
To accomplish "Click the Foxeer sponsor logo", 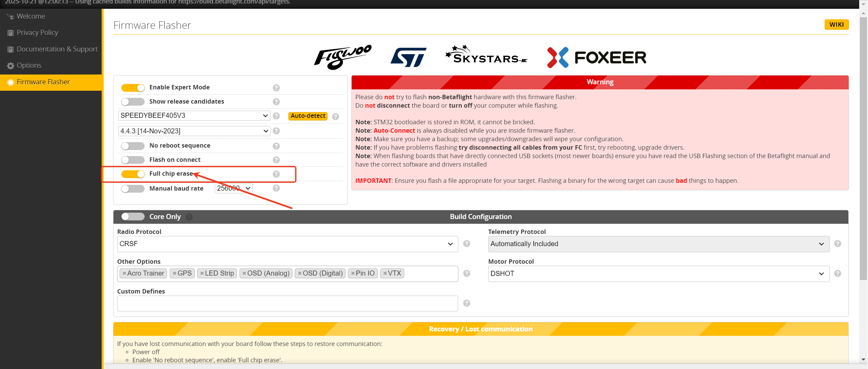I will click(597, 57).
